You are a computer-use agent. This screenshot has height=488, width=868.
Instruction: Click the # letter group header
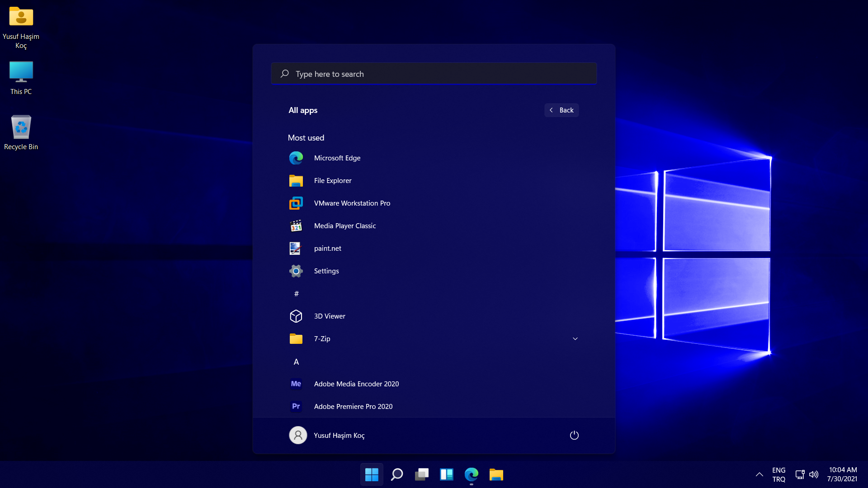coord(297,294)
